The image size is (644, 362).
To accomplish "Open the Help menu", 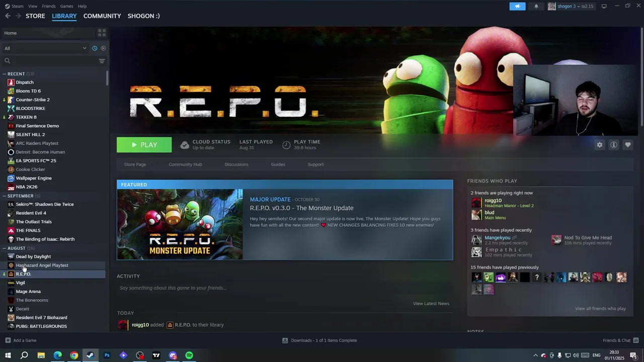I will pyautogui.click(x=82, y=6).
